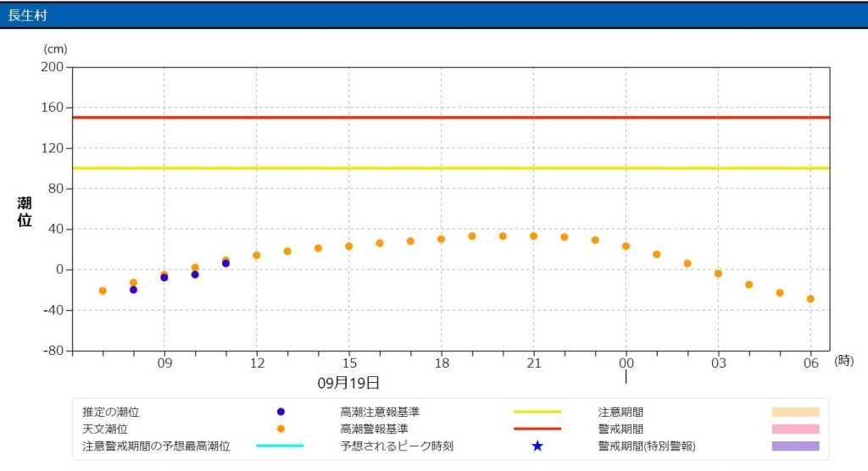Click the peach 注意期間 legend swatch
The image size is (868, 471).
[795, 412]
